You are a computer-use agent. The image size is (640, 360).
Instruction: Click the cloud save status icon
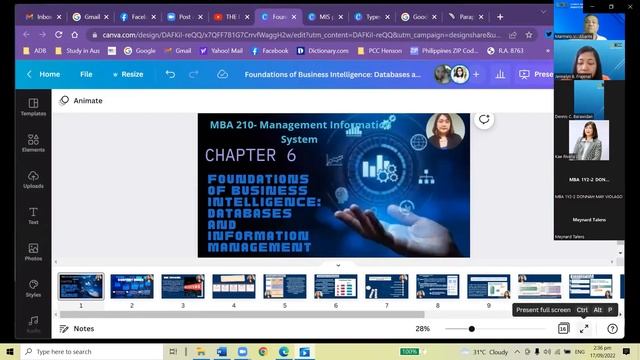point(222,74)
